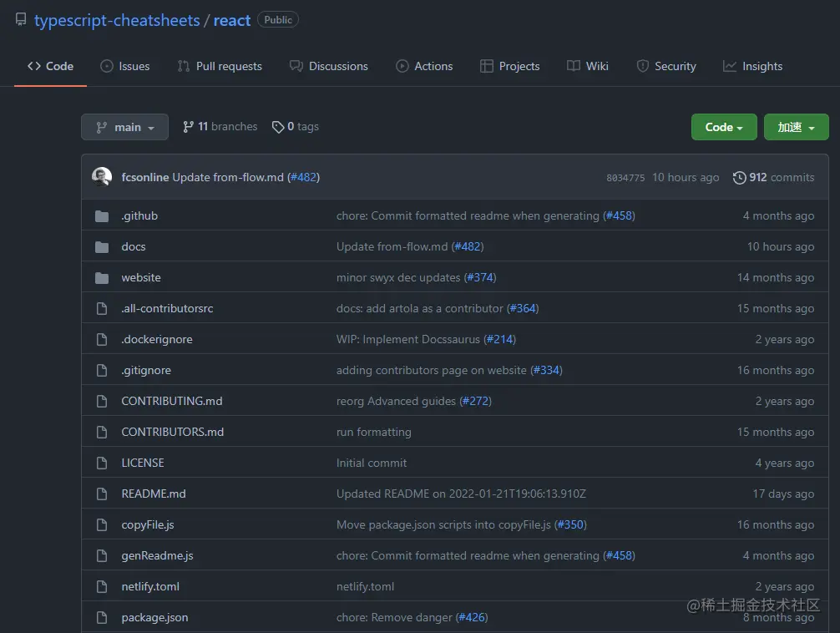Click the Actions play-circle icon

point(401,65)
